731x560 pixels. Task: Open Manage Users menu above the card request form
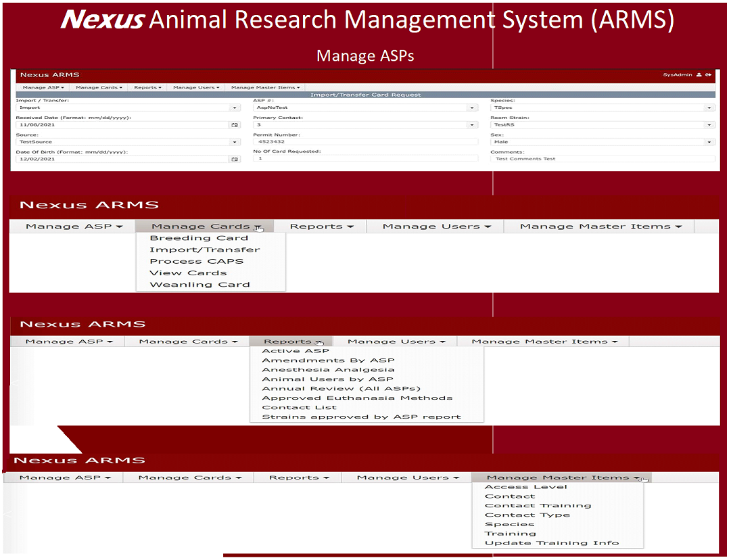click(x=196, y=87)
